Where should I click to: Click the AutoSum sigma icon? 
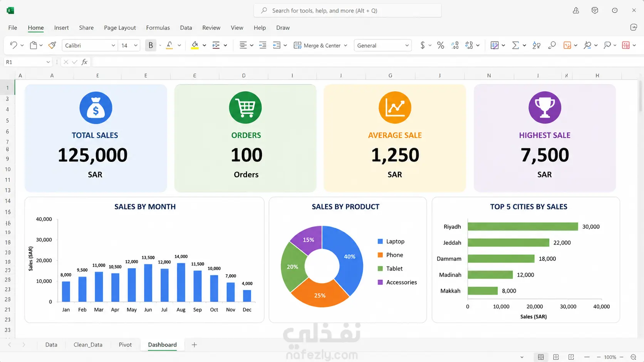(x=515, y=45)
